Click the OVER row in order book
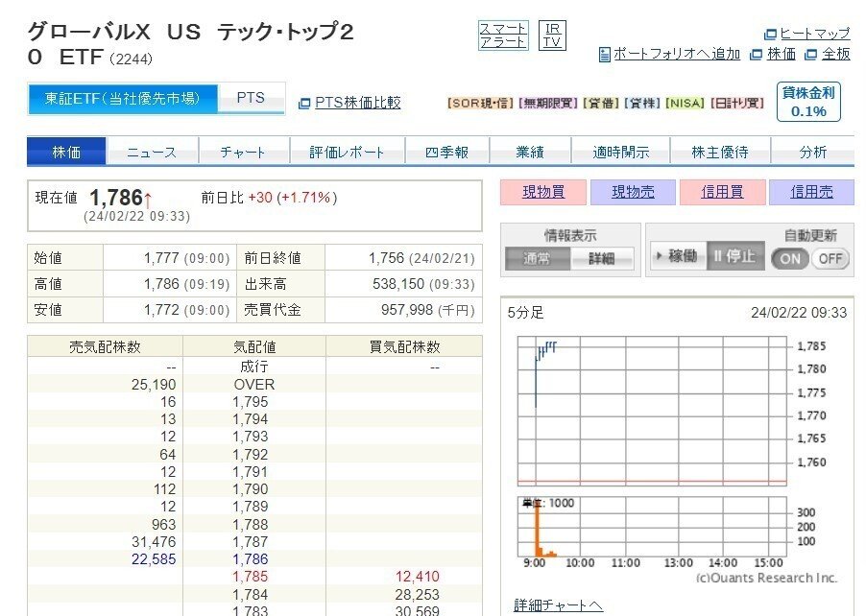This screenshot has height=616, width=866. pyautogui.click(x=254, y=384)
